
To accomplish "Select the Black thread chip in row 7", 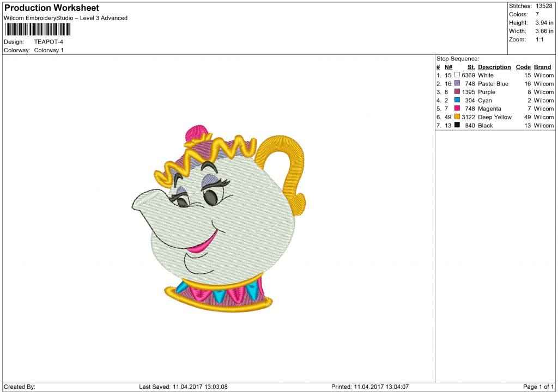I will pyautogui.click(x=457, y=125).
